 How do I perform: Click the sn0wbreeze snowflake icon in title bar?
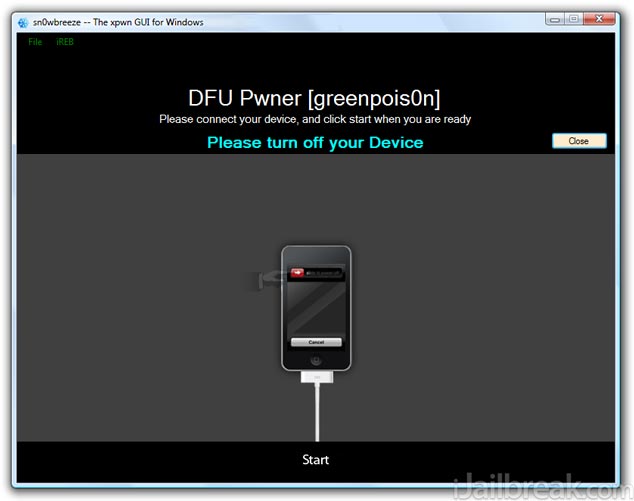(23, 23)
